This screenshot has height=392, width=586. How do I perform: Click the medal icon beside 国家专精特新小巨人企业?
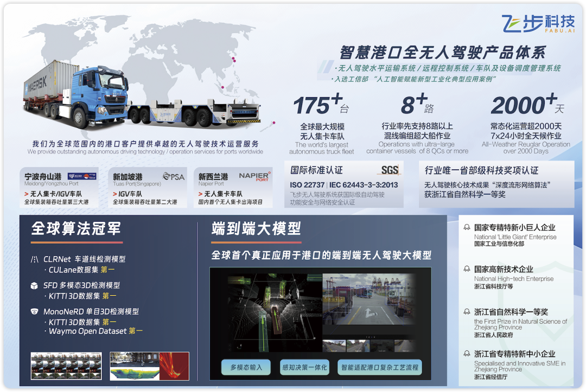(x=467, y=228)
